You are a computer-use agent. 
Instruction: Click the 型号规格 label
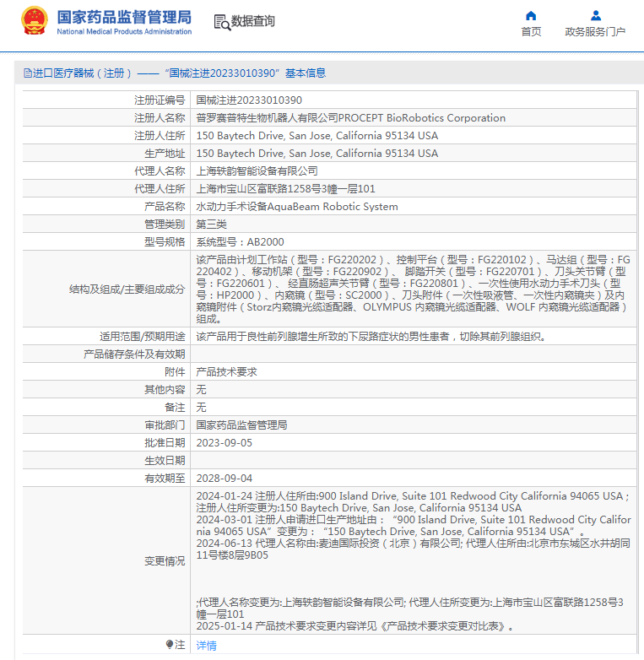165,242
